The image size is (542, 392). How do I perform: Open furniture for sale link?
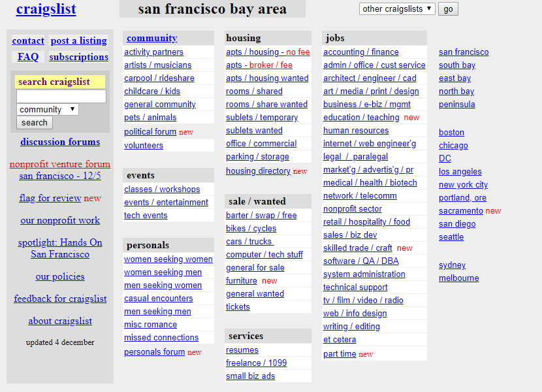241,280
